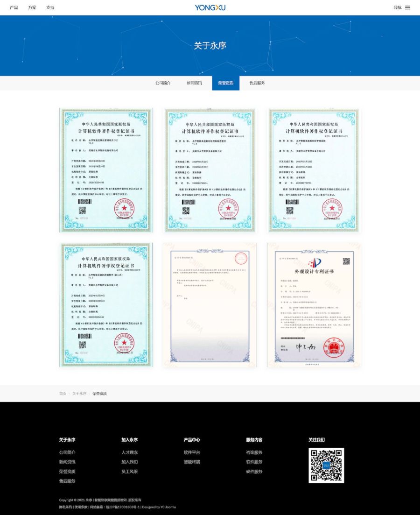Screen dimensions: 420x515
Task: Visit 软件平台 under 产品中心
Action: (192, 452)
